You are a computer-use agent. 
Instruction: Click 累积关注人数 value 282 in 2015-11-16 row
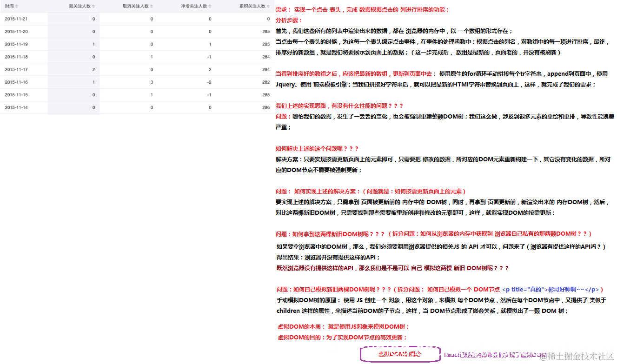266,82
